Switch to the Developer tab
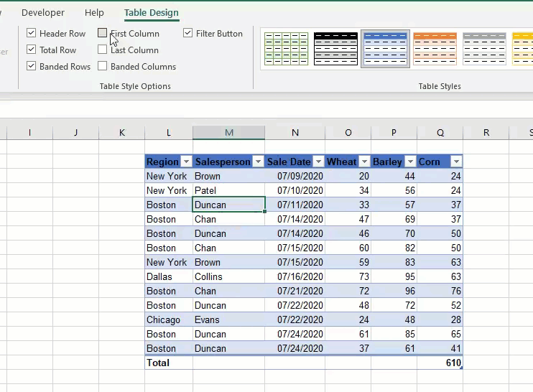The height and width of the screenshot is (392, 533). coord(43,13)
